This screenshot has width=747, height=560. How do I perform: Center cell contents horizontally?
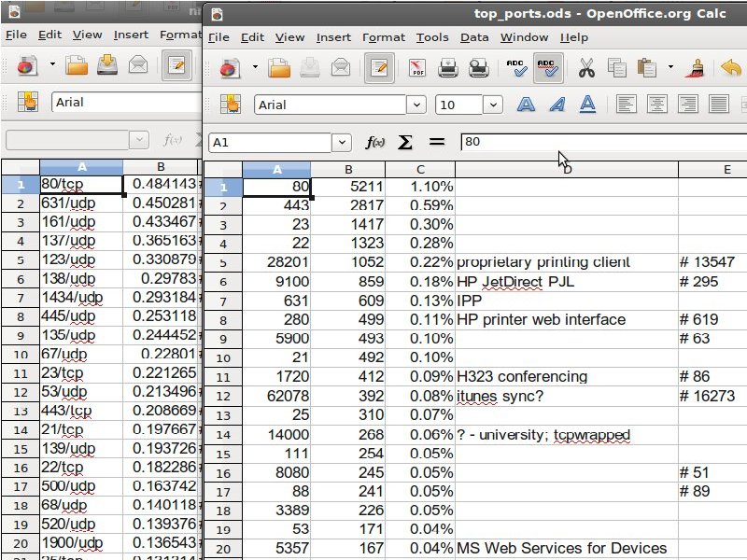point(657,105)
